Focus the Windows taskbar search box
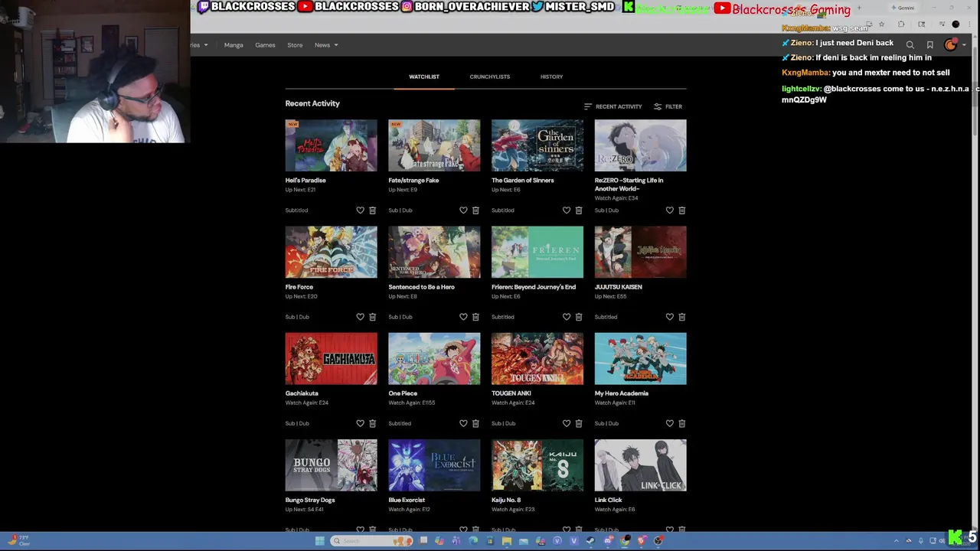Viewport: 980px width, 551px height. [x=371, y=541]
